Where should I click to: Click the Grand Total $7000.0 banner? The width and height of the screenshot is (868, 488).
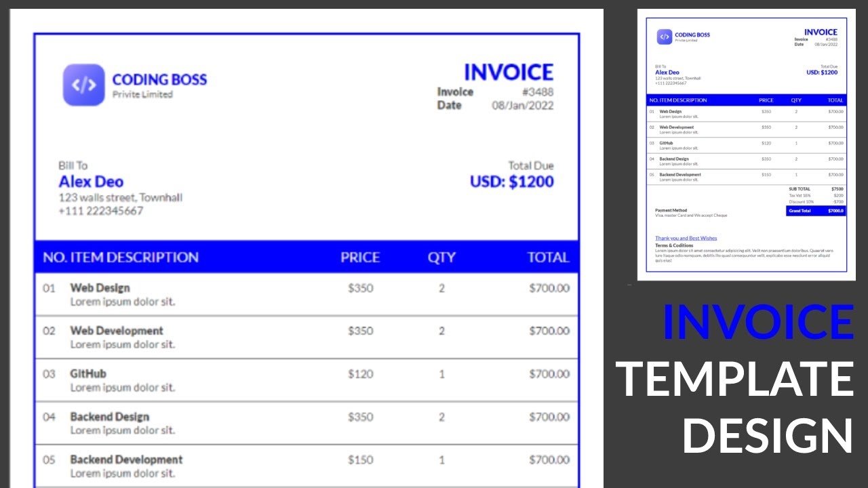point(817,211)
